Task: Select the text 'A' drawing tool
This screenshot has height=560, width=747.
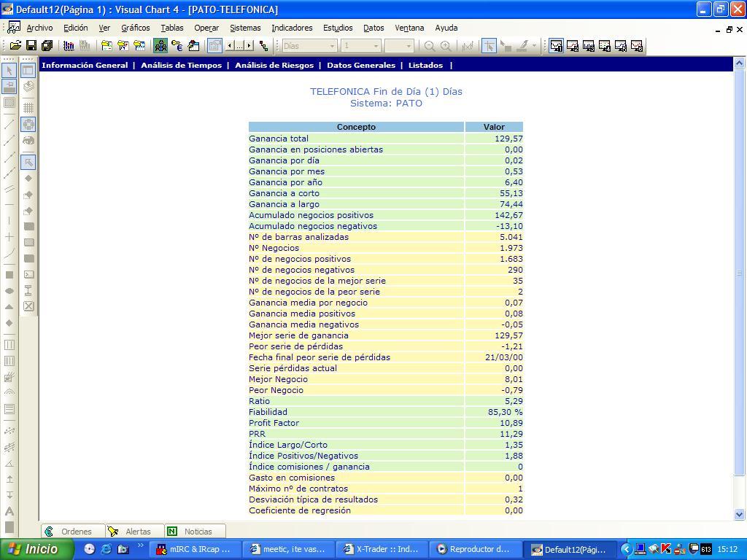Action: [9, 511]
